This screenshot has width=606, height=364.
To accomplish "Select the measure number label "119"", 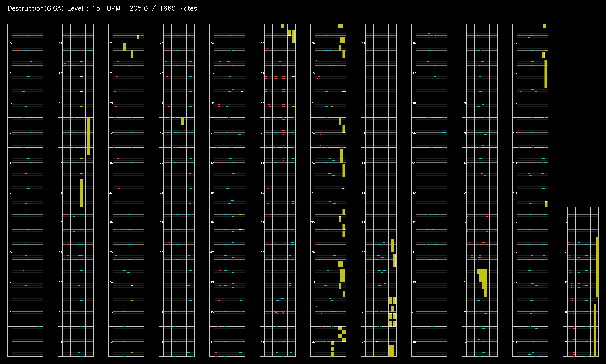I will pyautogui.click(x=515, y=73).
